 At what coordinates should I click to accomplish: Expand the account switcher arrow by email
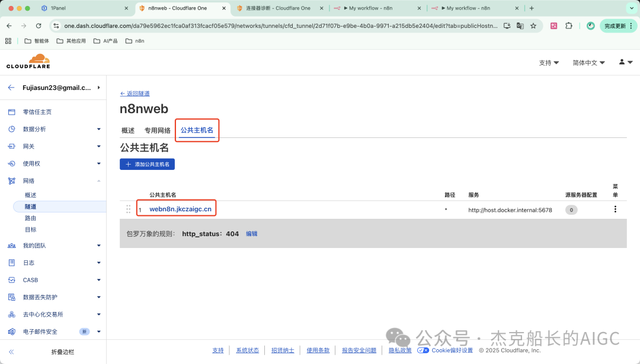[99, 88]
